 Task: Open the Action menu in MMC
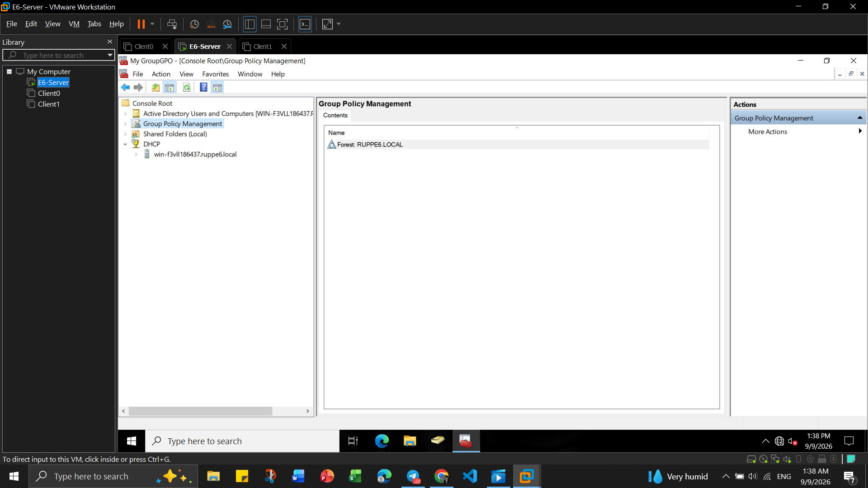[161, 74]
